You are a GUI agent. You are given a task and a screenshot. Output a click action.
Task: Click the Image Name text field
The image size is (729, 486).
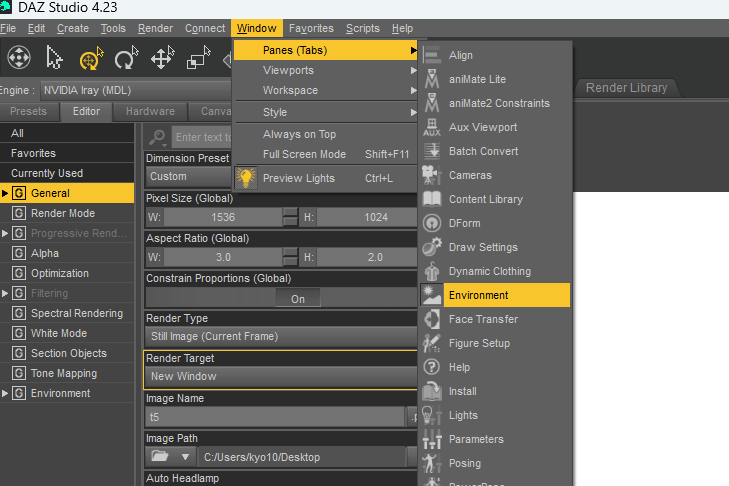coord(275,417)
